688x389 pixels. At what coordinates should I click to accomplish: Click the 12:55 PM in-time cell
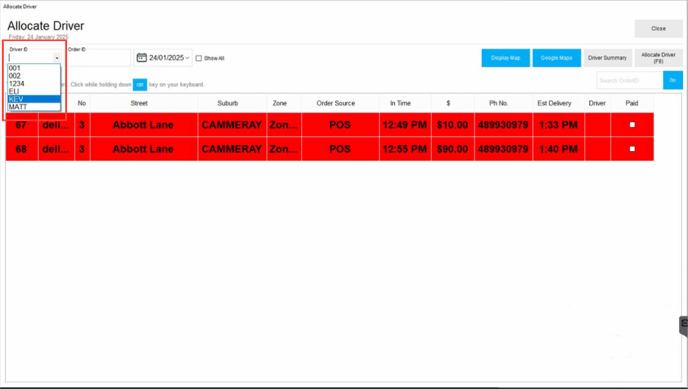pos(405,149)
